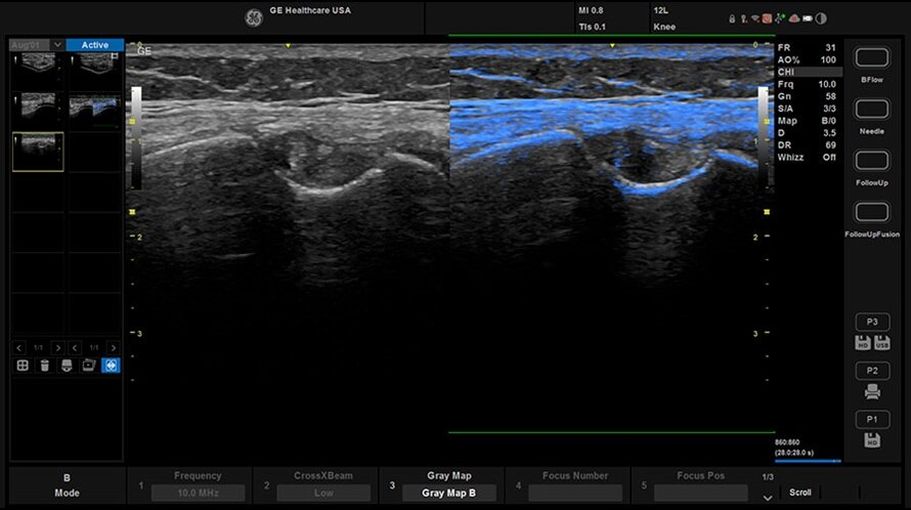911x510 pixels.
Task: Click the grid layout icon under thumbnails
Action: click(22, 366)
